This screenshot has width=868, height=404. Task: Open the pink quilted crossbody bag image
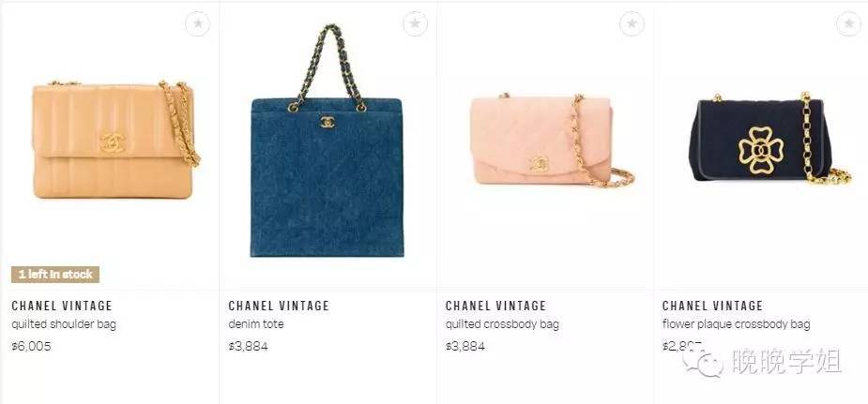[x=552, y=140]
